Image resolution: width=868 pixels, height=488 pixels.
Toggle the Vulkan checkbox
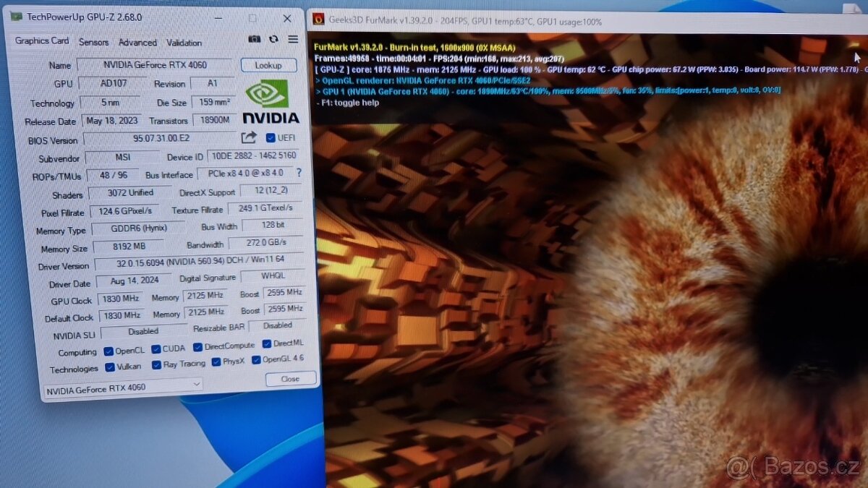pyautogui.click(x=110, y=367)
